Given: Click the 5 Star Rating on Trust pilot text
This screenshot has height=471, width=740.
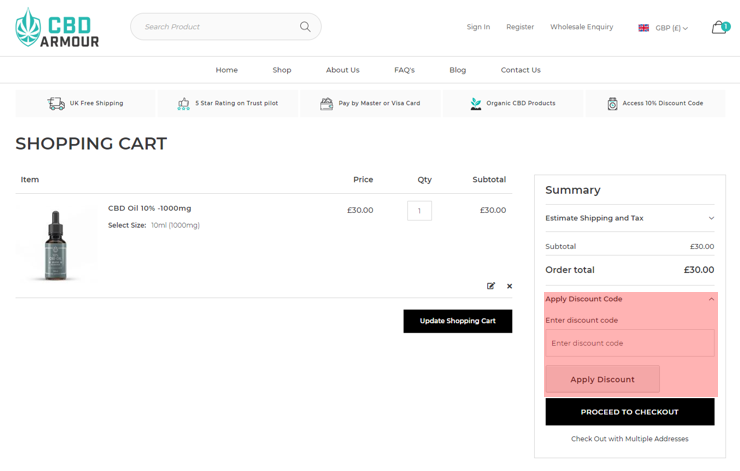Looking at the screenshot, I should coord(236,103).
